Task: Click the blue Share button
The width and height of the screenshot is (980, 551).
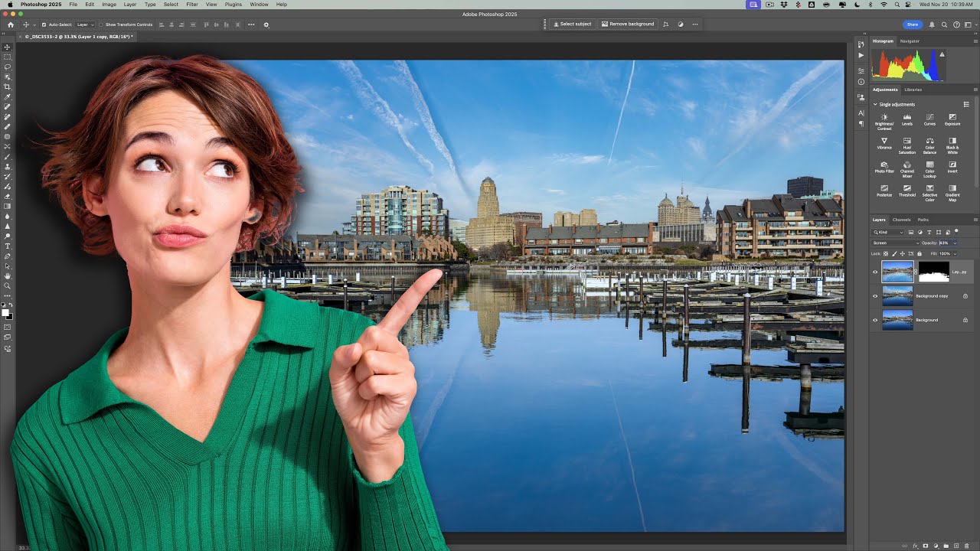Action: (913, 24)
